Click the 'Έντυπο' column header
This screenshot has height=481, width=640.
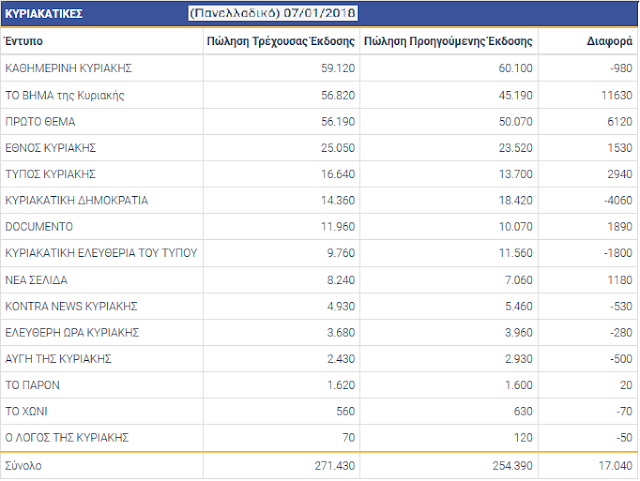point(23,41)
